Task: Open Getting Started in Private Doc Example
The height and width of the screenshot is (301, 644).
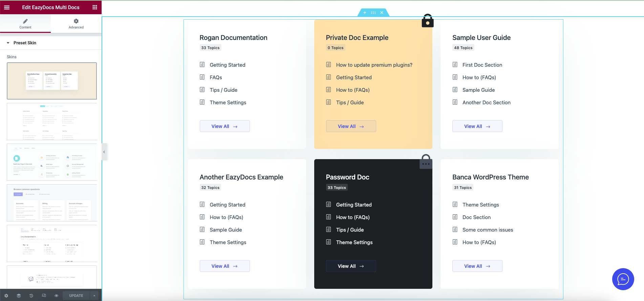Action: tap(354, 78)
